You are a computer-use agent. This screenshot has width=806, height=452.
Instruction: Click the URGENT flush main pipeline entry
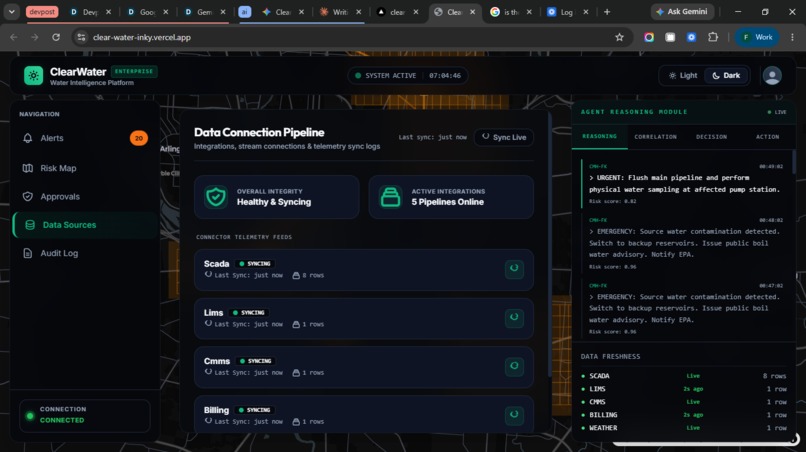coord(686,184)
